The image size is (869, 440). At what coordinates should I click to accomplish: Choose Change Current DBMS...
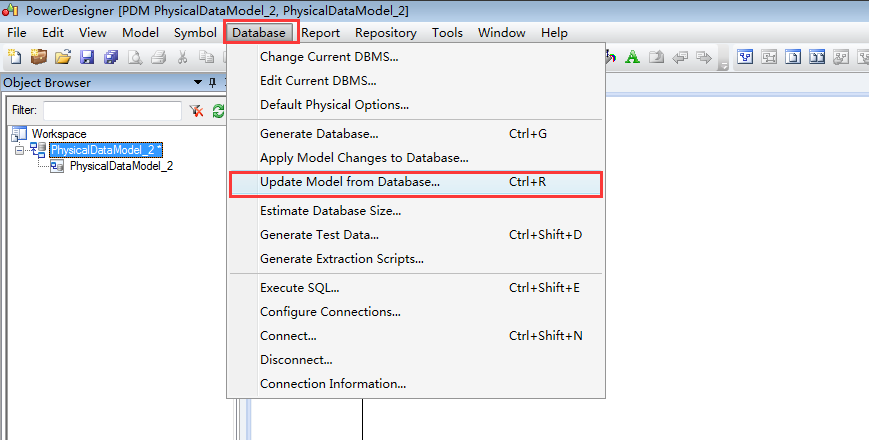click(x=416, y=57)
